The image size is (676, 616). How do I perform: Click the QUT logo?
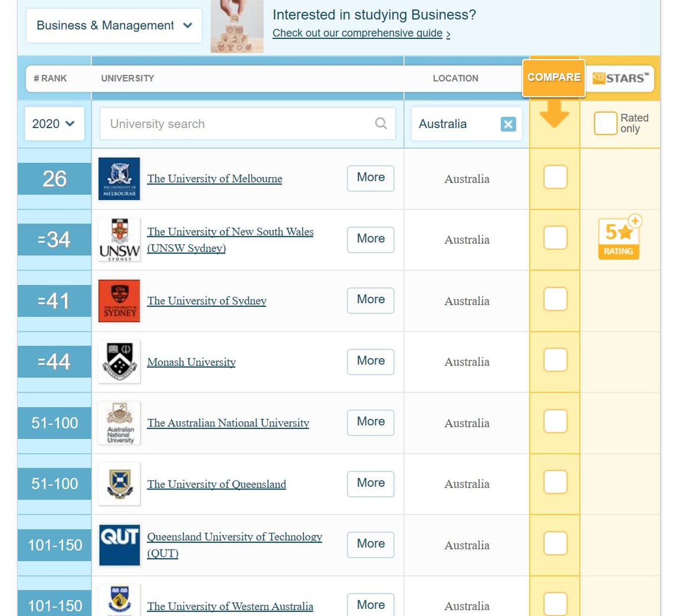(x=119, y=545)
